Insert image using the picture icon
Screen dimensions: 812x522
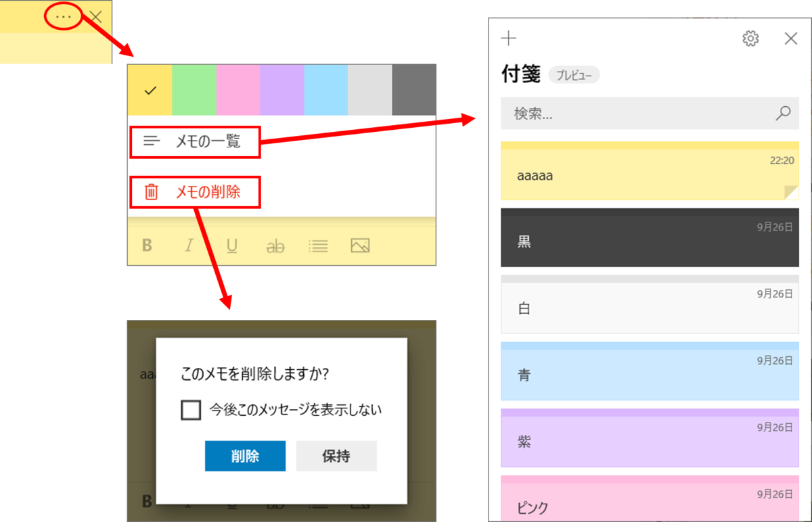point(360,245)
